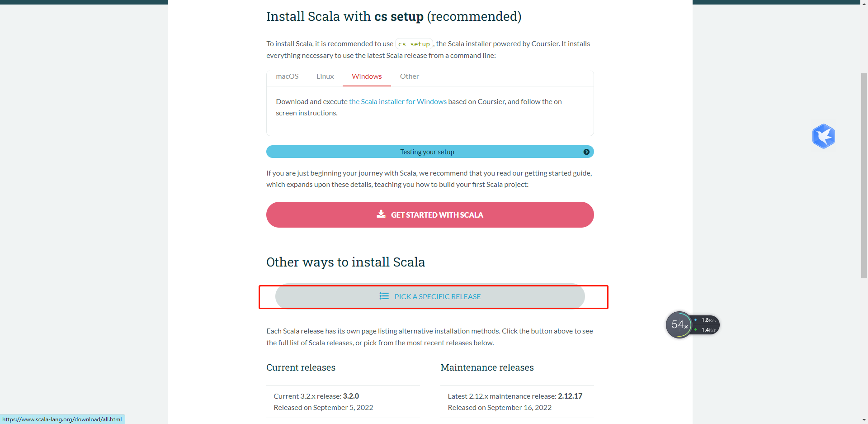Viewport: 868px width, 424px height.
Task: Click the scrollbar up arrow
Action: (x=864, y=3)
